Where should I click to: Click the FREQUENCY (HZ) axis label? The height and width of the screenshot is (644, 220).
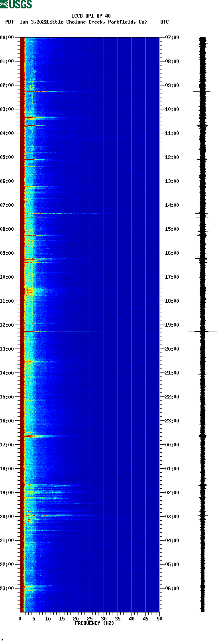coord(94,623)
